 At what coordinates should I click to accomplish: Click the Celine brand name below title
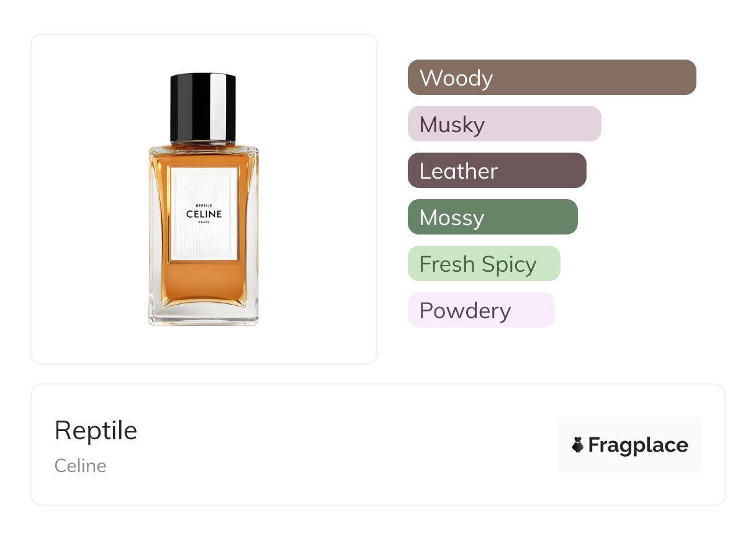(80, 466)
